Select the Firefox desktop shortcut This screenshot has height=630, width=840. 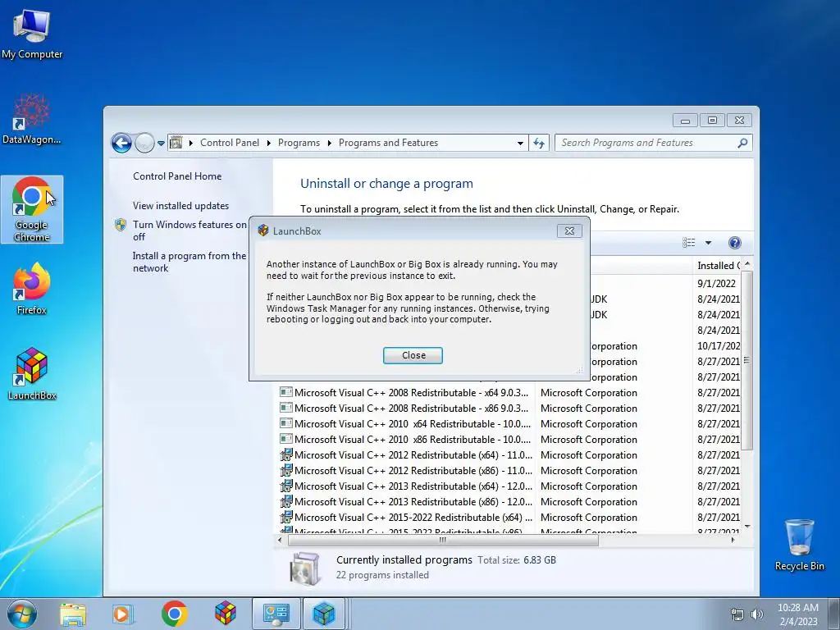coord(32,290)
